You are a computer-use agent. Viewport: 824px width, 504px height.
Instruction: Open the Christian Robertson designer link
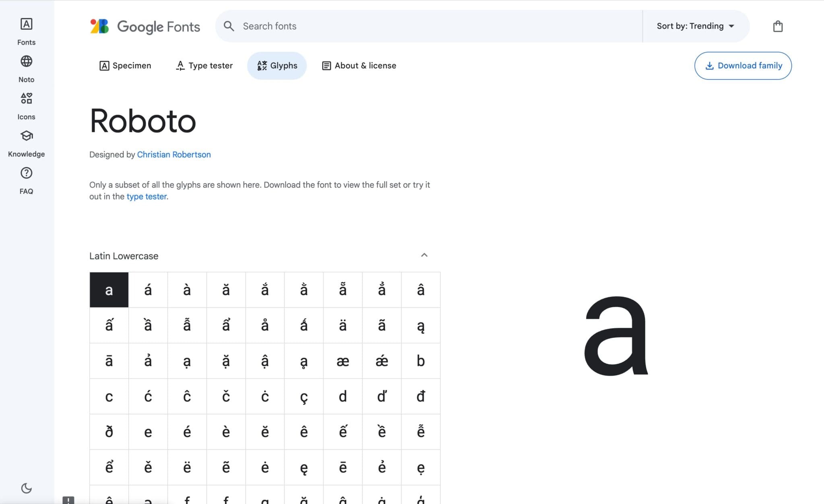point(174,154)
